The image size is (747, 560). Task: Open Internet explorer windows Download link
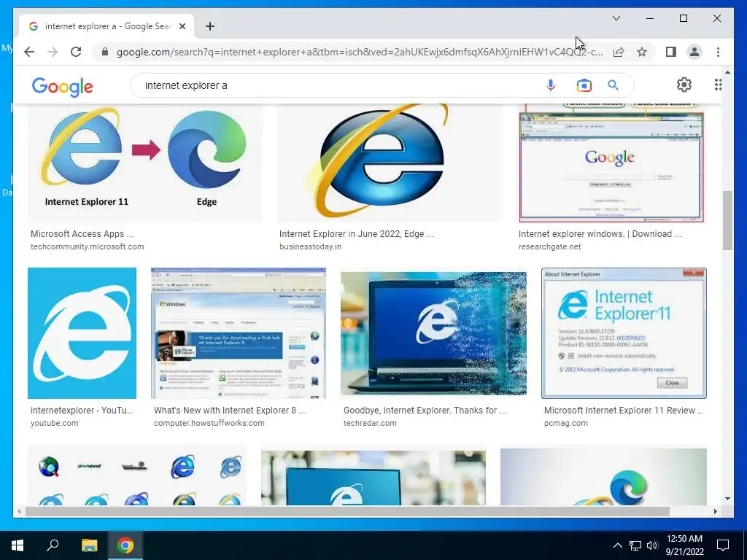click(x=600, y=234)
